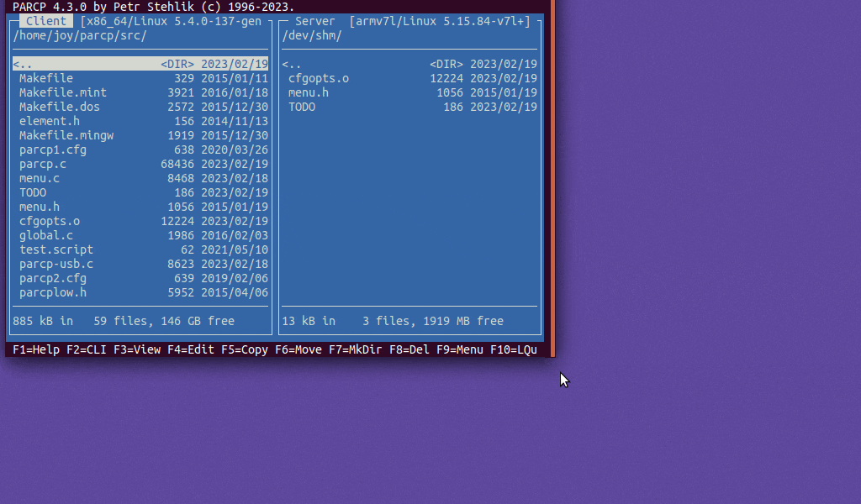
Task: Select menu.h in the Server panel
Action: coord(309,92)
